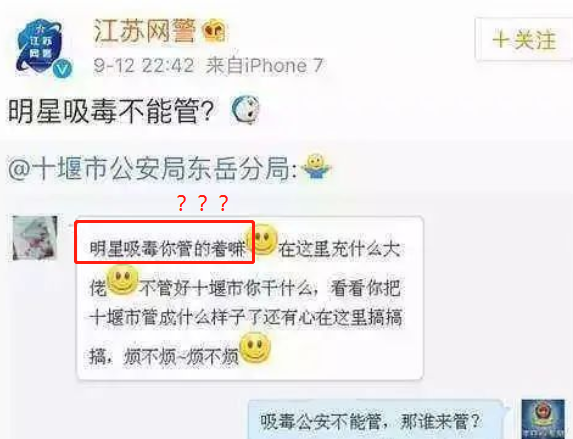The width and height of the screenshot is (573, 439).
Task: Click the smiley emoji after 佬
Action: tap(122, 280)
